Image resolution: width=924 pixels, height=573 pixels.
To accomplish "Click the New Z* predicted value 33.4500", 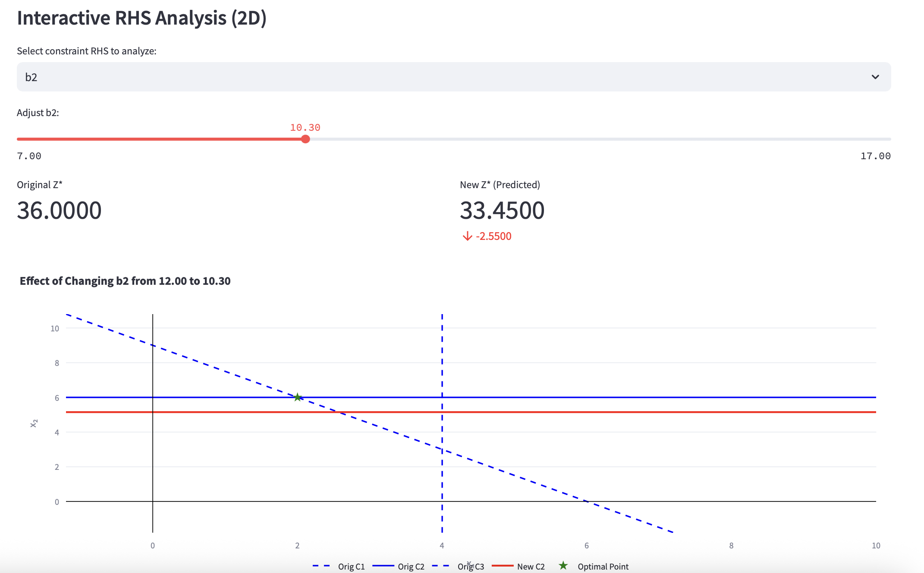I will tap(503, 210).
